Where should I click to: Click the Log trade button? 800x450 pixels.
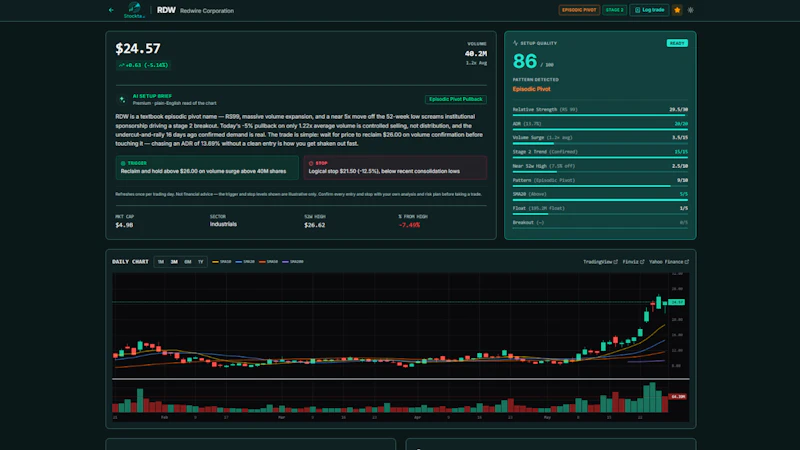[x=649, y=10]
